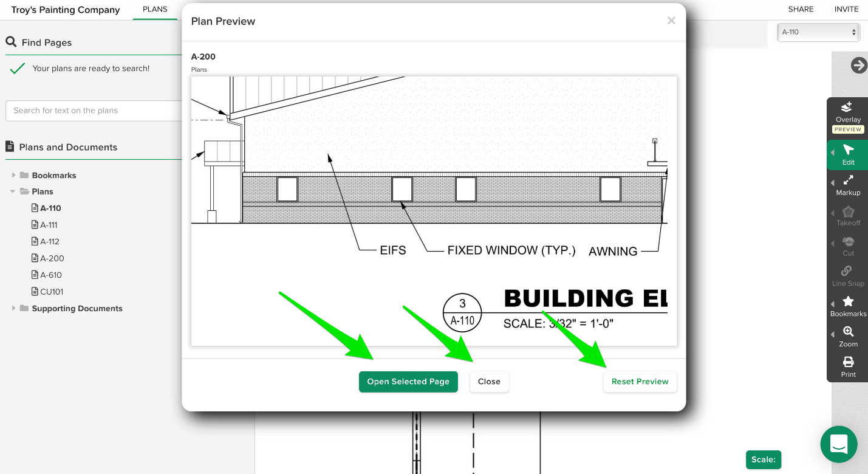The width and height of the screenshot is (868, 474).
Task: Open page A-610 in the tree
Action: (x=51, y=275)
